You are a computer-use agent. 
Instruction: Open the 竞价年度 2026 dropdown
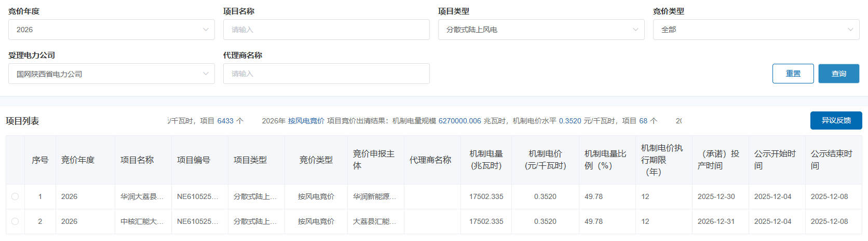click(111, 30)
